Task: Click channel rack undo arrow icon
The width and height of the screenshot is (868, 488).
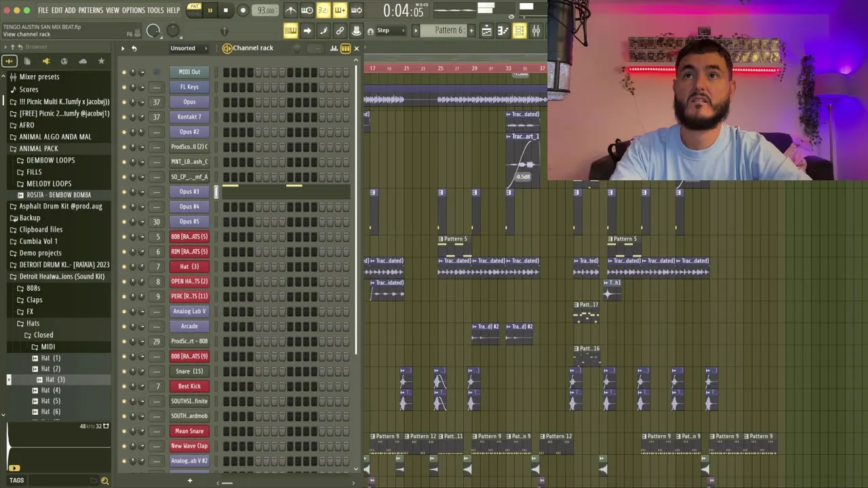Action: point(134,48)
